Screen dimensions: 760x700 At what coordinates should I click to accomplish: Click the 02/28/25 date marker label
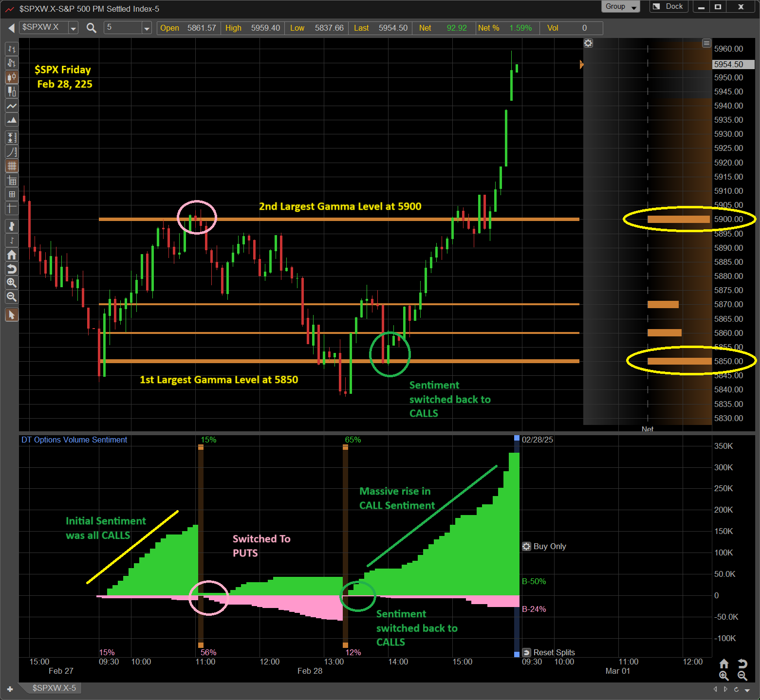538,440
